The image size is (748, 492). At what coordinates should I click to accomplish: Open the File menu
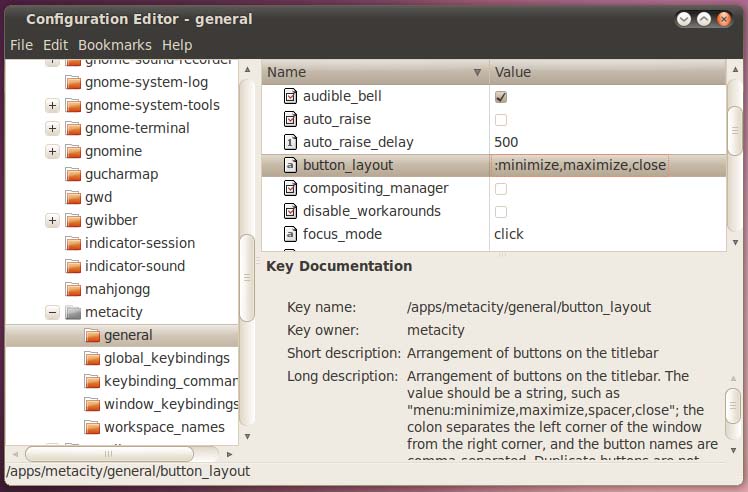click(x=21, y=45)
